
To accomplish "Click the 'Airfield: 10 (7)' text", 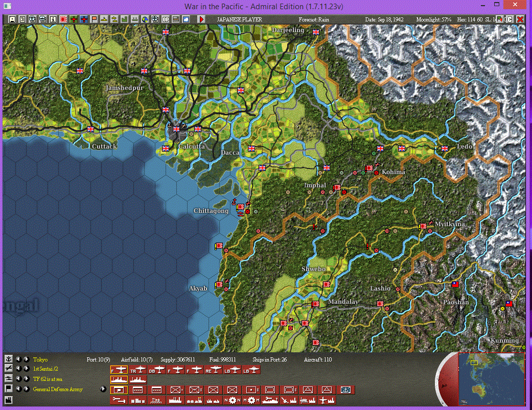I will coord(137,359).
